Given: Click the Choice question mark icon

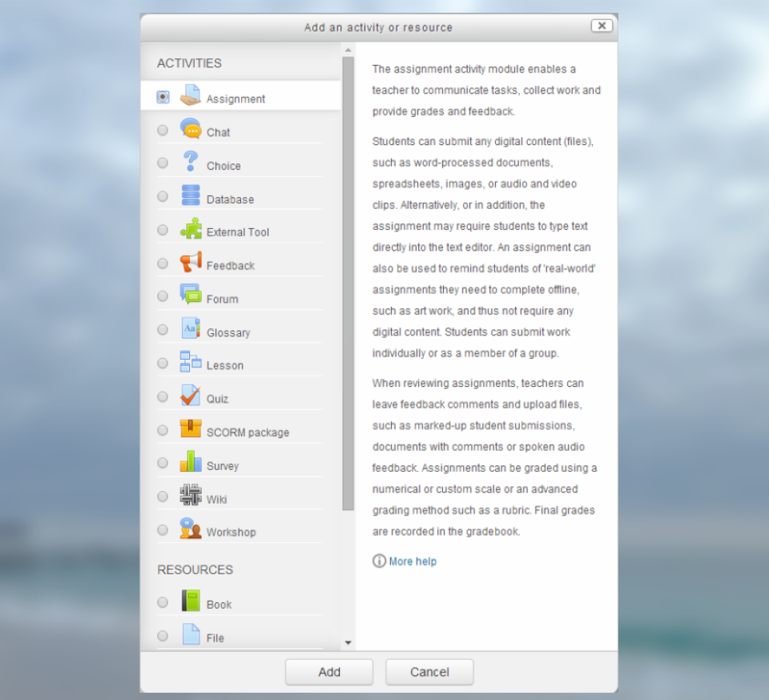Looking at the screenshot, I should (191, 161).
